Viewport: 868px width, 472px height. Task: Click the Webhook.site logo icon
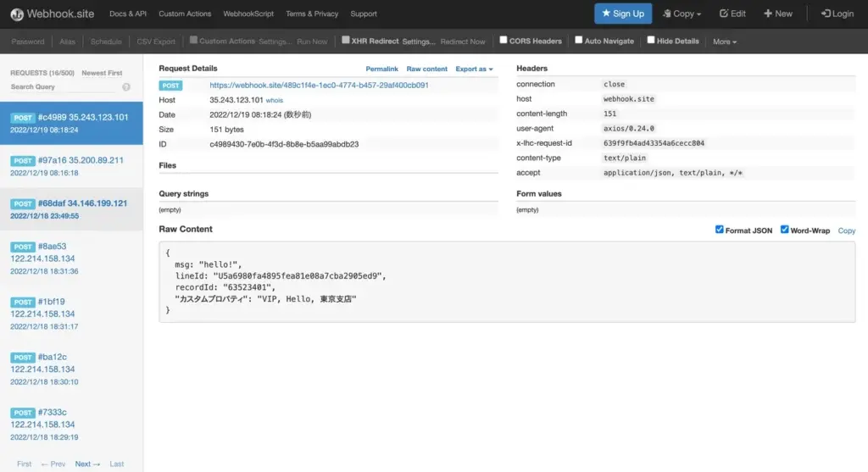tap(15, 14)
